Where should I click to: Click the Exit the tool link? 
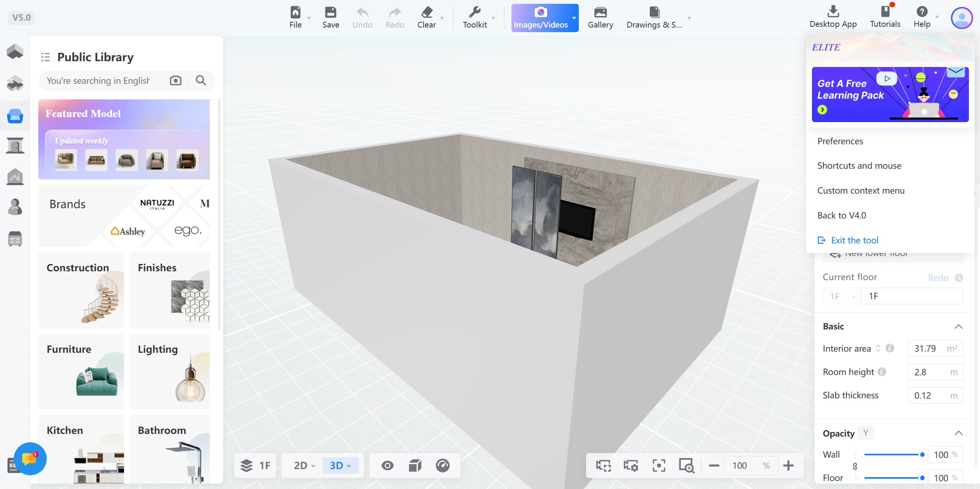pyautogui.click(x=854, y=240)
